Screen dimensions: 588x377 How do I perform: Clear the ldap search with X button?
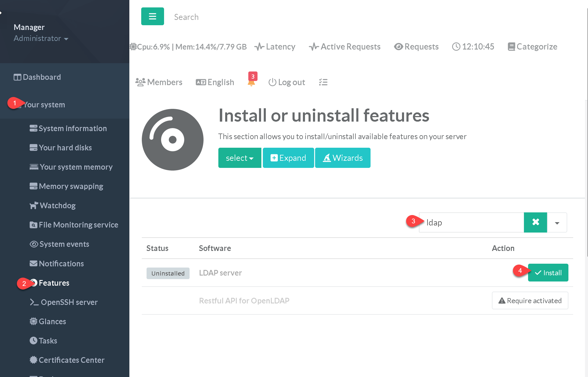[535, 222]
